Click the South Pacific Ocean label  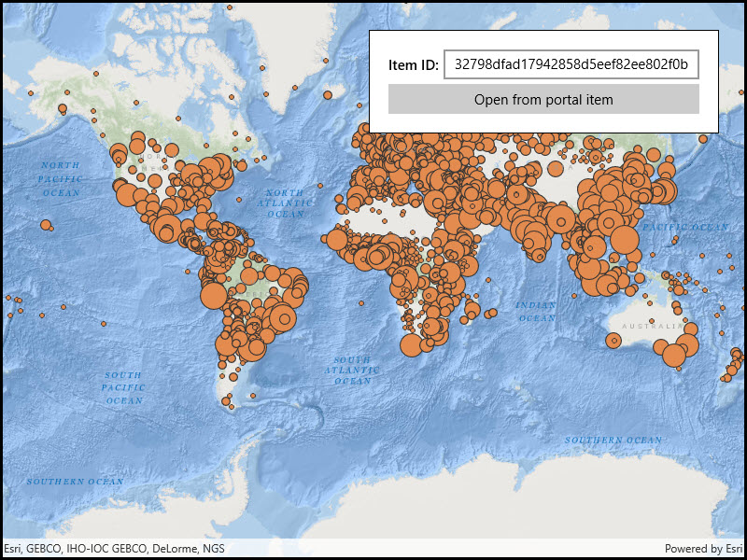tap(123, 388)
